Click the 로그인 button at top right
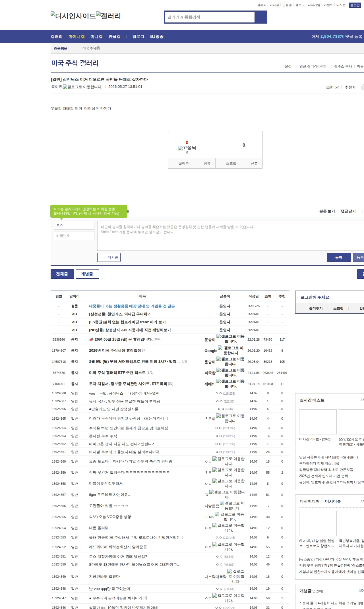 (355, 5)
